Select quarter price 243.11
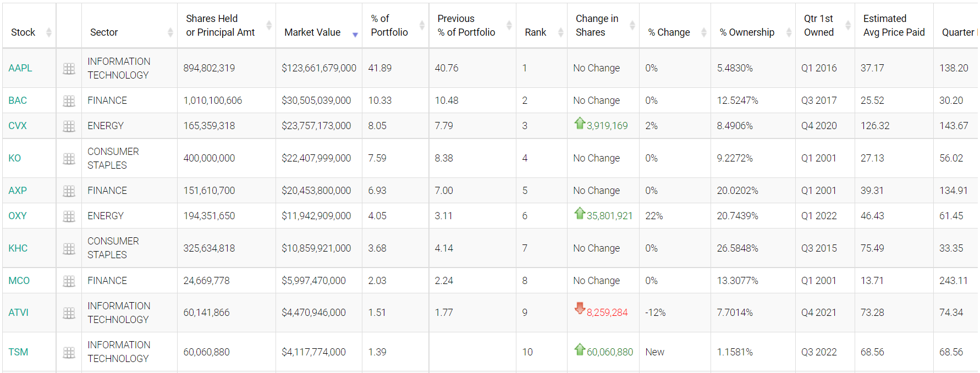This screenshot has width=980, height=373. coord(954,281)
